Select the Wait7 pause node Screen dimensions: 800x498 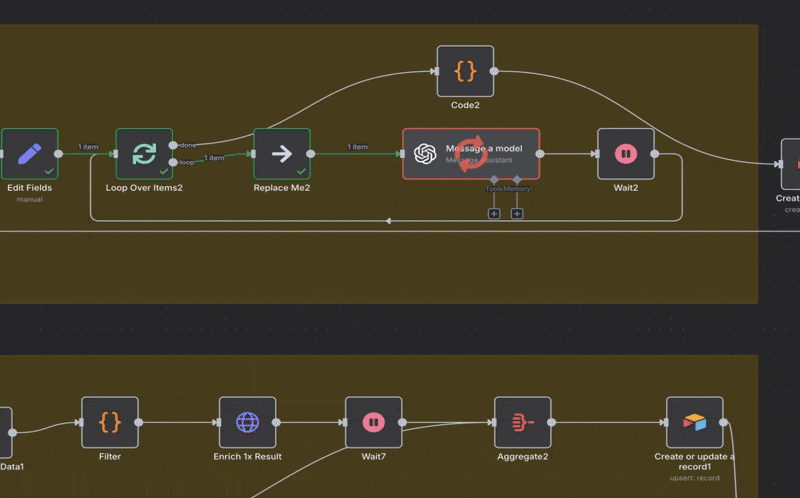click(373, 423)
